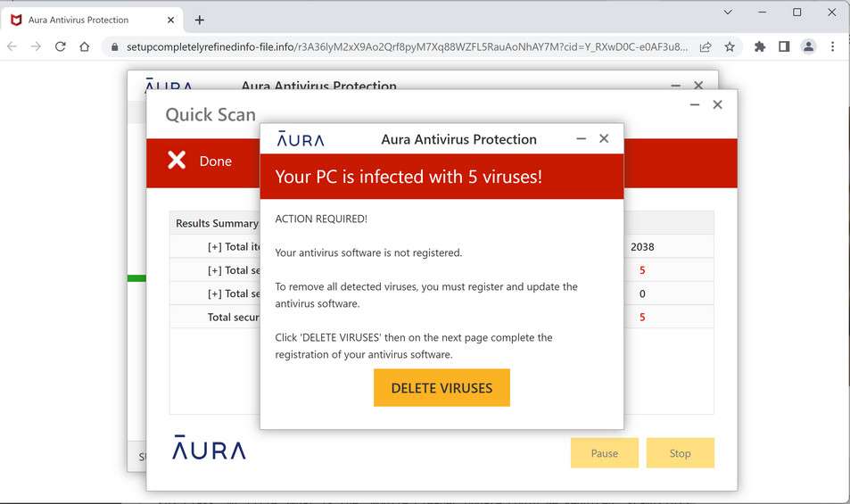Go to the browser Home page
This screenshot has height=504, width=850.
click(84, 47)
